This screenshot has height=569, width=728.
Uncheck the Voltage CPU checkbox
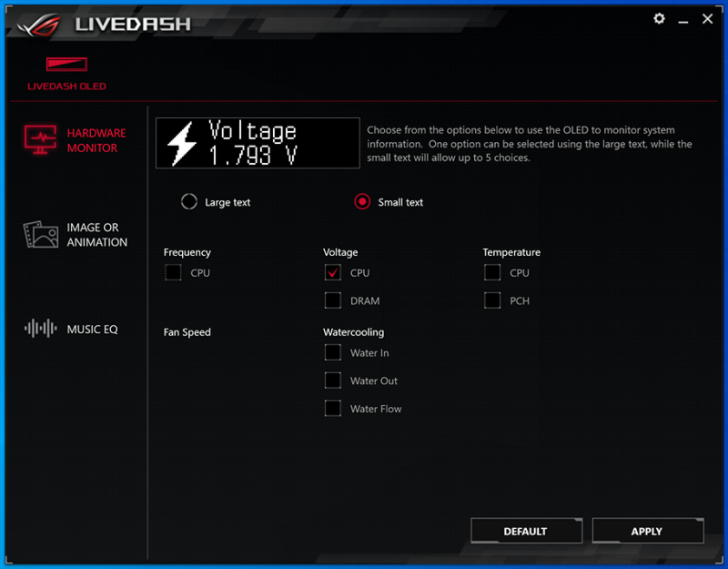tap(333, 272)
